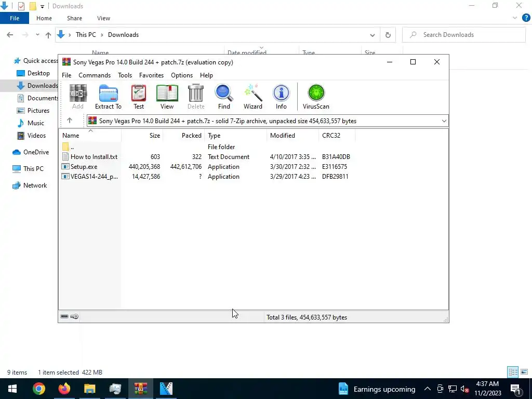
Task: Sort by CRC32 column header
Action: (x=337, y=136)
